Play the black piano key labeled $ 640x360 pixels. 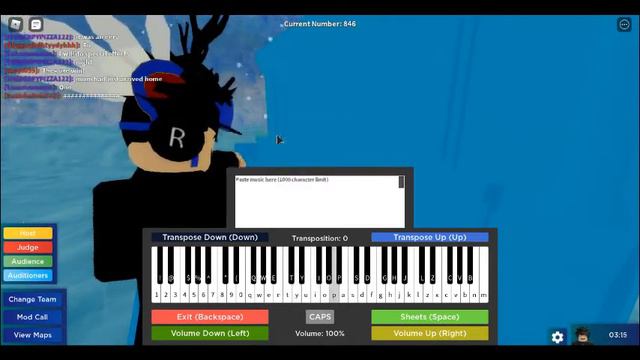[x=188, y=265]
